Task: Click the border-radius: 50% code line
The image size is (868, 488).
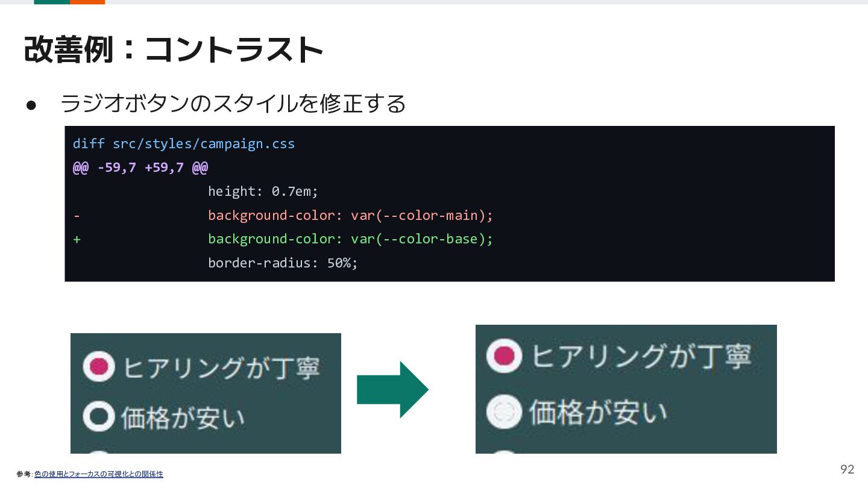Action: pos(283,263)
